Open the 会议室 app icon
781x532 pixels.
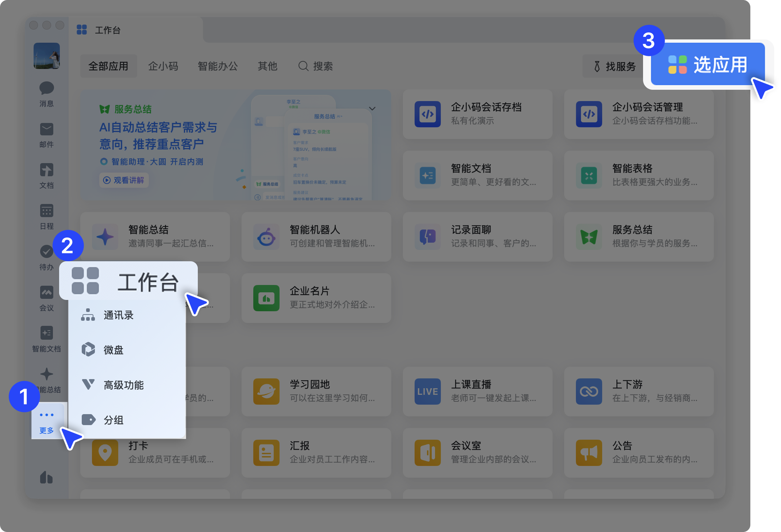tap(428, 453)
